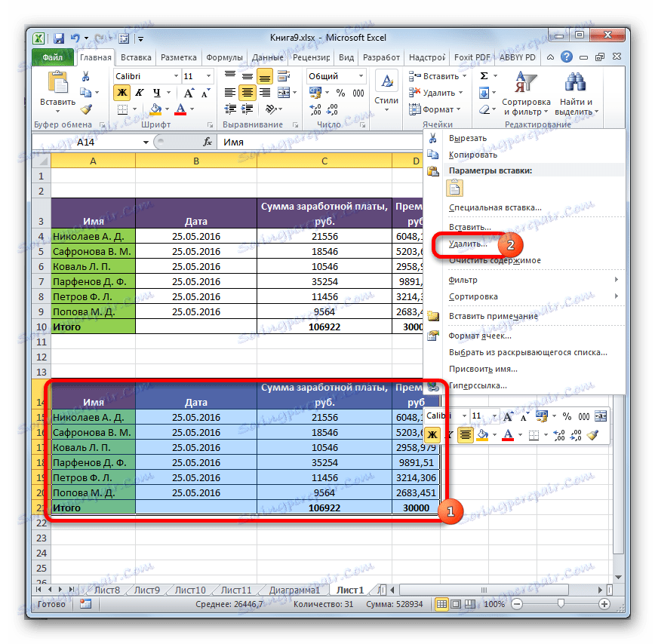The image size is (655, 644).
Task: Click the large Вставить paste button
Action: click(x=57, y=91)
